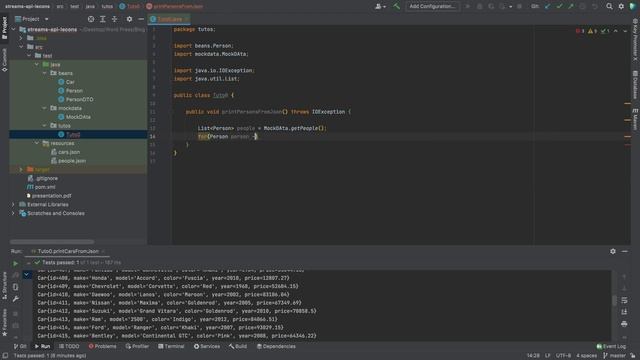Image resolution: width=640 pixels, height=360 pixels.
Task: Open Add Configuration dropdown
Action: coord(432,6)
